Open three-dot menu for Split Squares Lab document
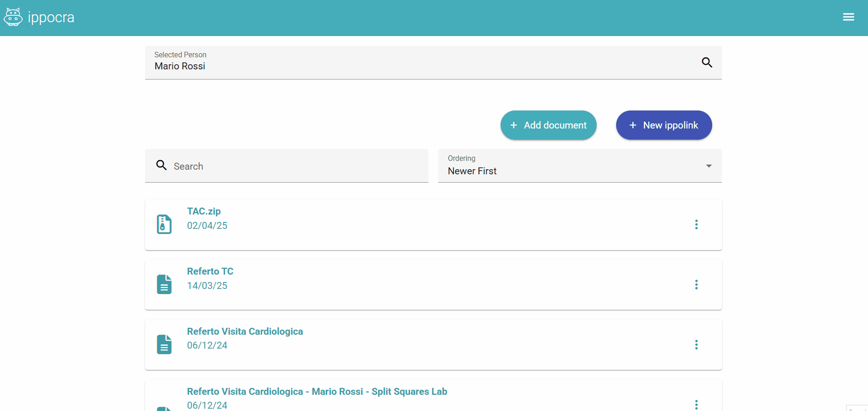Image resolution: width=868 pixels, height=411 pixels. pos(697,405)
